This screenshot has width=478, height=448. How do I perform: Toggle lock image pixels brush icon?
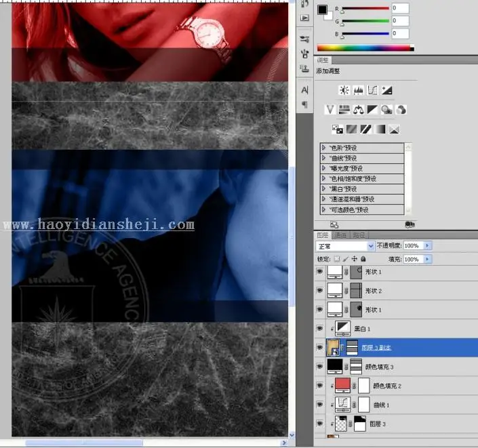click(345, 259)
